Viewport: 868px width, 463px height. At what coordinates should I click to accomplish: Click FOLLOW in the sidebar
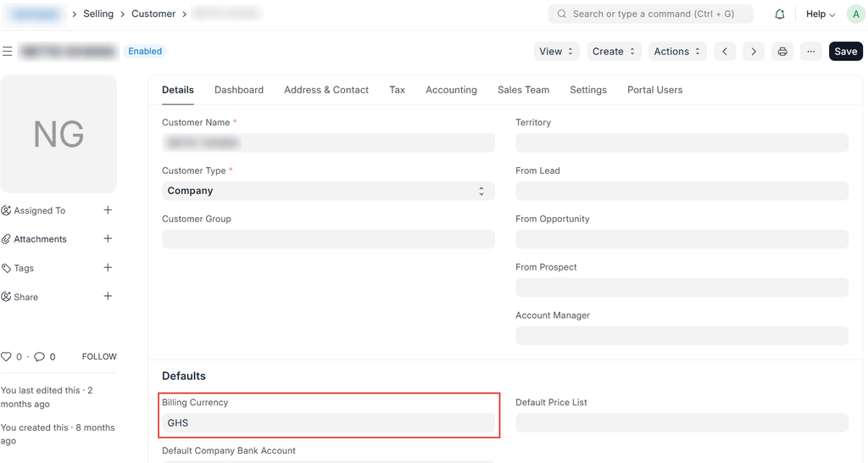[99, 357]
